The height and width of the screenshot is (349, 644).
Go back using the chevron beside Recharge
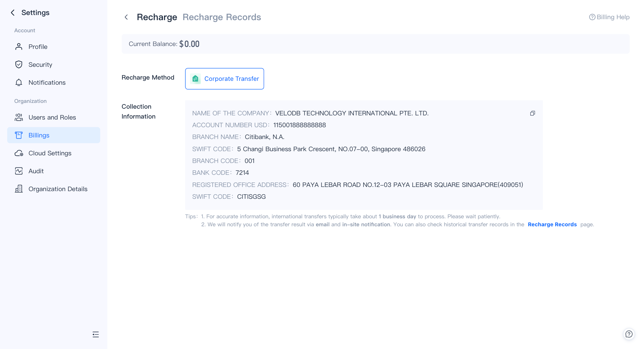(x=126, y=17)
